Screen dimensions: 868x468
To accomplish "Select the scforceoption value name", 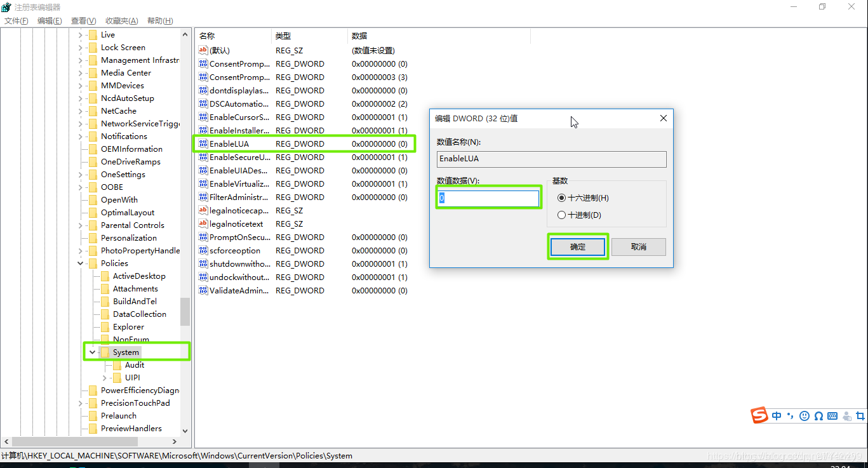I will tap(235, 250).
